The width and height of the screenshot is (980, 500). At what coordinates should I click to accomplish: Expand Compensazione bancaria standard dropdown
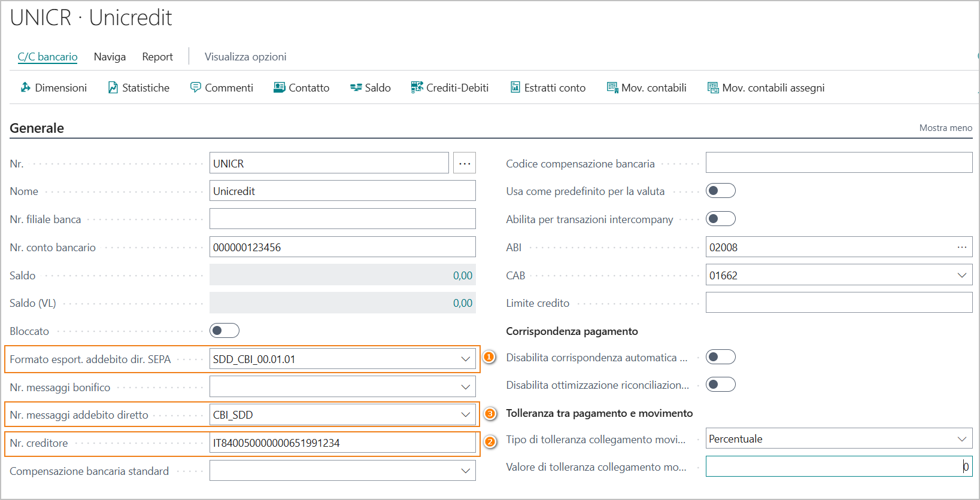(x=465, y=471)
